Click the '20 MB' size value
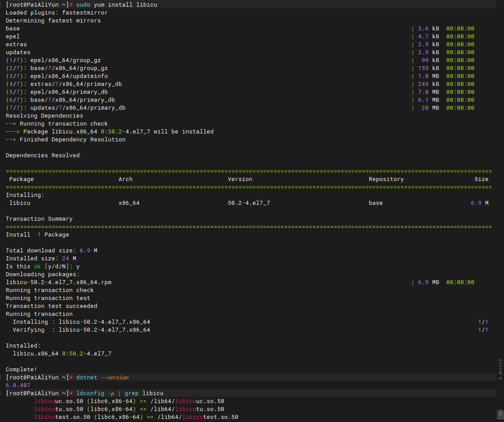Image resolution: width=504 pixels, height=422 pixels. point(430,107)
